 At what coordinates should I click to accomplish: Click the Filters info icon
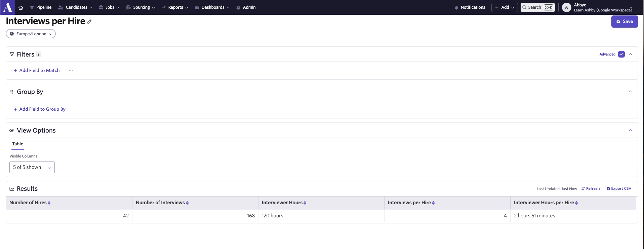[x=38, y=54]
